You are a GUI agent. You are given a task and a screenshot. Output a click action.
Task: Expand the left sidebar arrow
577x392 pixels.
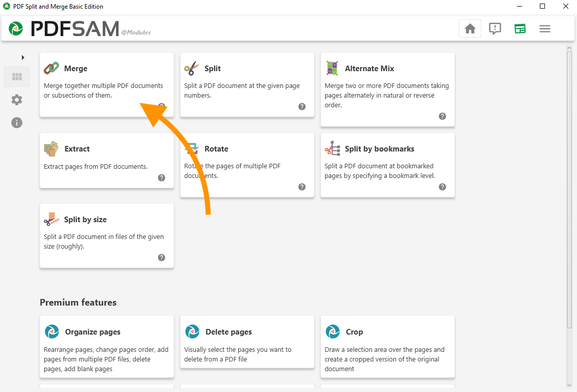point(23,57)
